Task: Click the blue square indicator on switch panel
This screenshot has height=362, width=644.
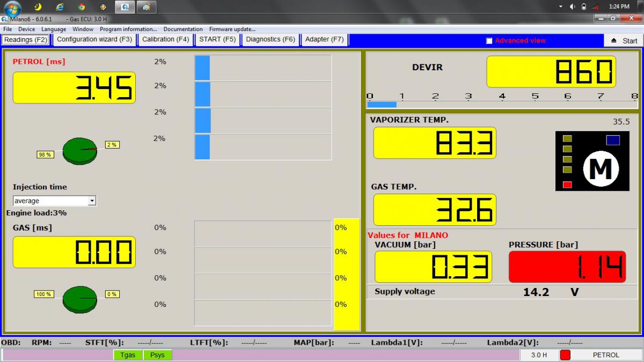Action: 613,140
